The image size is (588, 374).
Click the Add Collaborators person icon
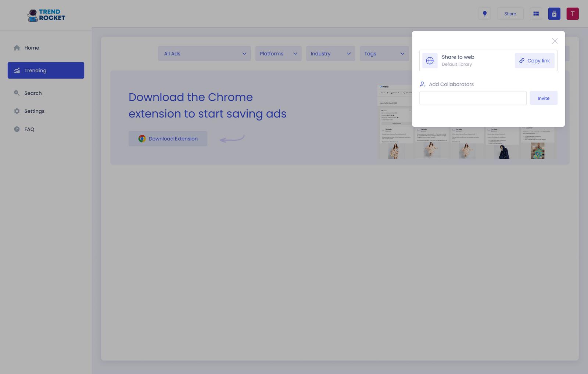point(423,84)
